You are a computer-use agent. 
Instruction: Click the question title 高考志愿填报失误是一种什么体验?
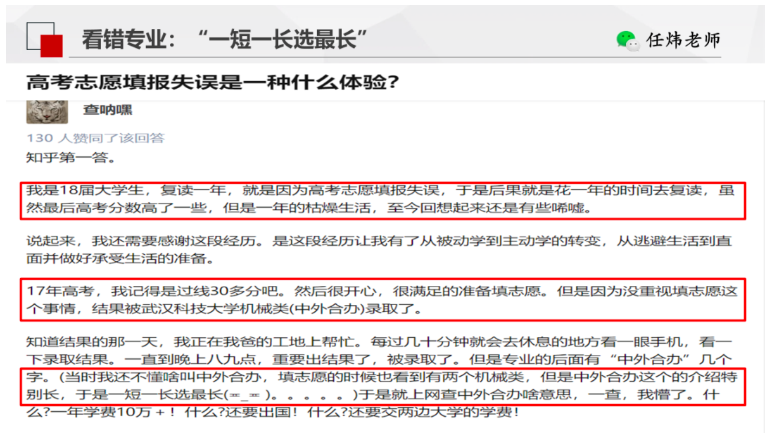pyautogui.click(x=212, y=82)
